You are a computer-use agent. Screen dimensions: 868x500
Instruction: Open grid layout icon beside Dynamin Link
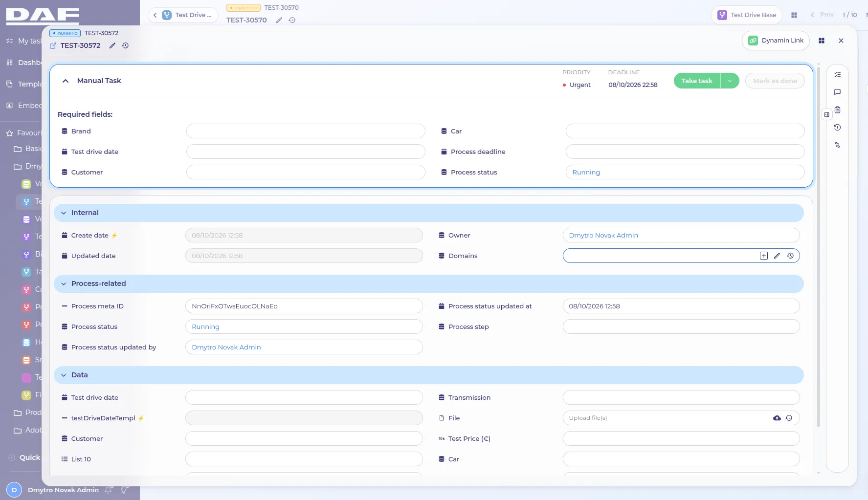(x=822, y=41)
